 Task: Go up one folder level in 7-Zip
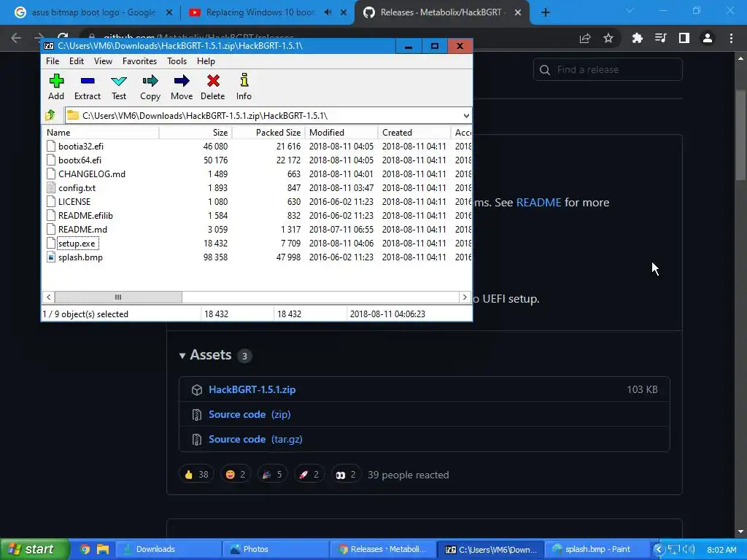tap(50, 115)
